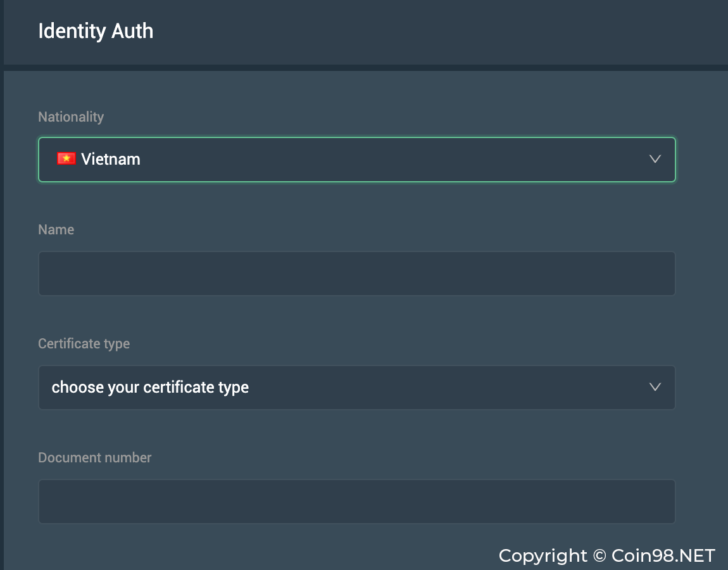Click the Vietnam flag icon
Viewport: 728px width, 570px height.
click(x=66, y=159)
